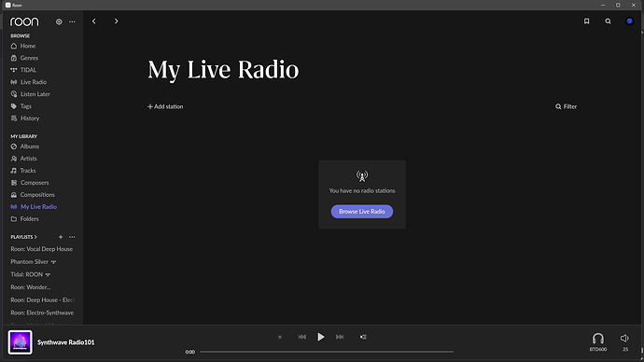Click Add station
644x362 pixels.
(165, 106)
